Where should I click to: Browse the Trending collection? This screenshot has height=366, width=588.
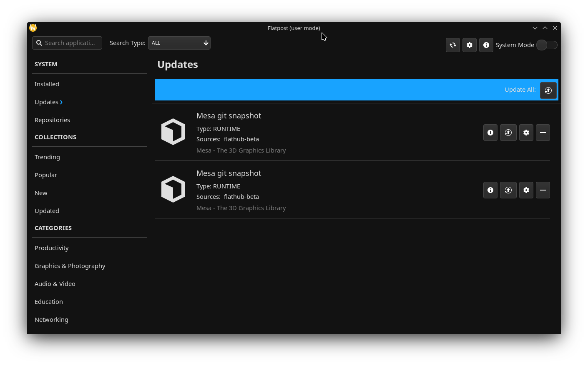pos(47,157)
